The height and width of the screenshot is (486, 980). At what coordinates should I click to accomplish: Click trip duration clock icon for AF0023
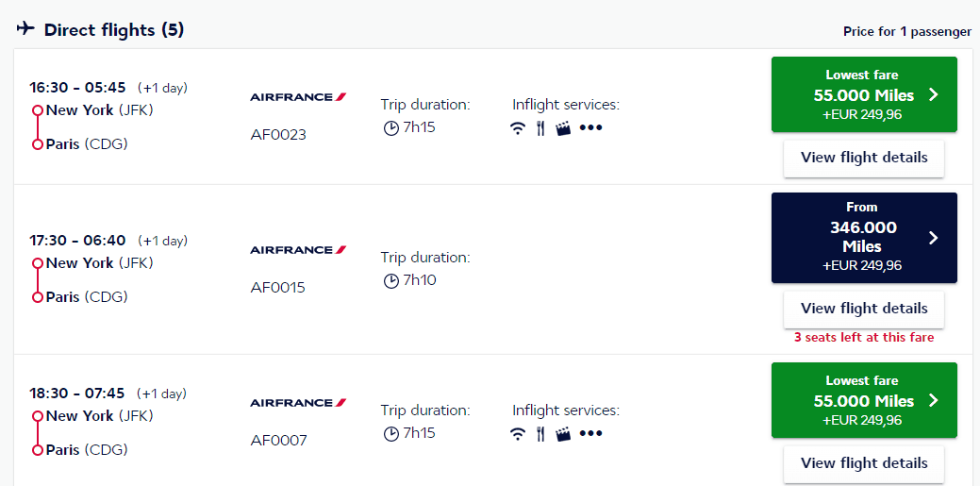390,128
